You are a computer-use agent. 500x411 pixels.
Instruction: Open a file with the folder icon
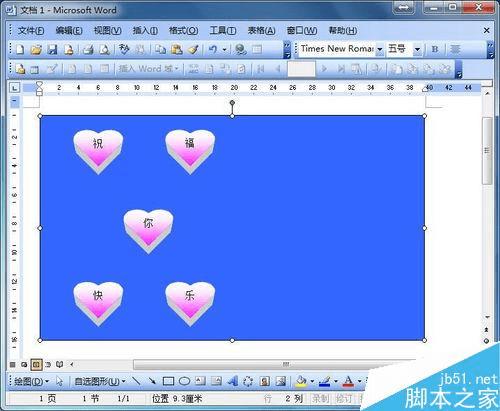click(x=36, y=50)
